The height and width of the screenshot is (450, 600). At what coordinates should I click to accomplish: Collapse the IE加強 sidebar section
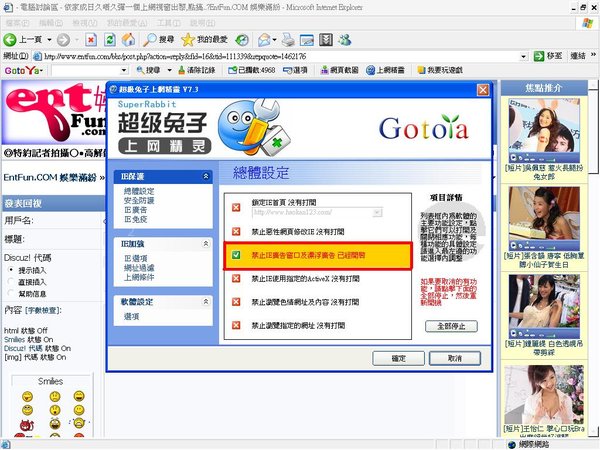206,244
